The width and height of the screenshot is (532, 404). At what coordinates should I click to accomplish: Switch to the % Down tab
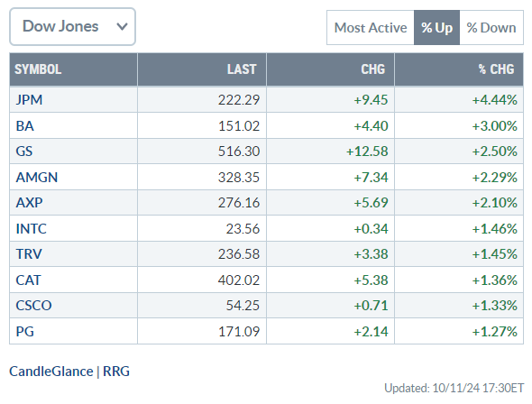491,28
